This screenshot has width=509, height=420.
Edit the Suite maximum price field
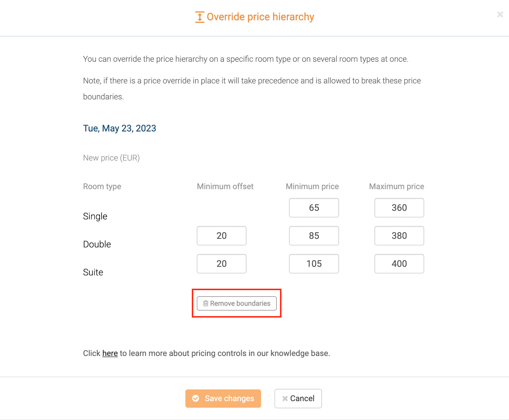tap(399, 264)
